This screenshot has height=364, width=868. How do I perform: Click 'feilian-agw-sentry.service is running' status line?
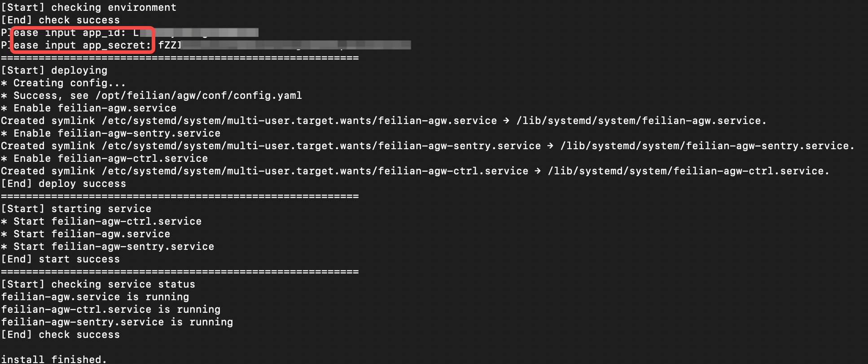coord(117,322)
